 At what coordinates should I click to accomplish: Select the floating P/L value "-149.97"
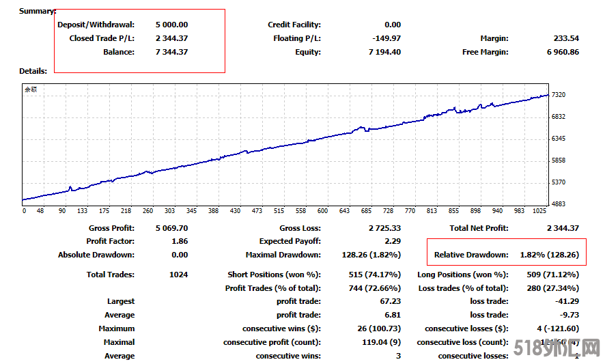click(386, 38)
